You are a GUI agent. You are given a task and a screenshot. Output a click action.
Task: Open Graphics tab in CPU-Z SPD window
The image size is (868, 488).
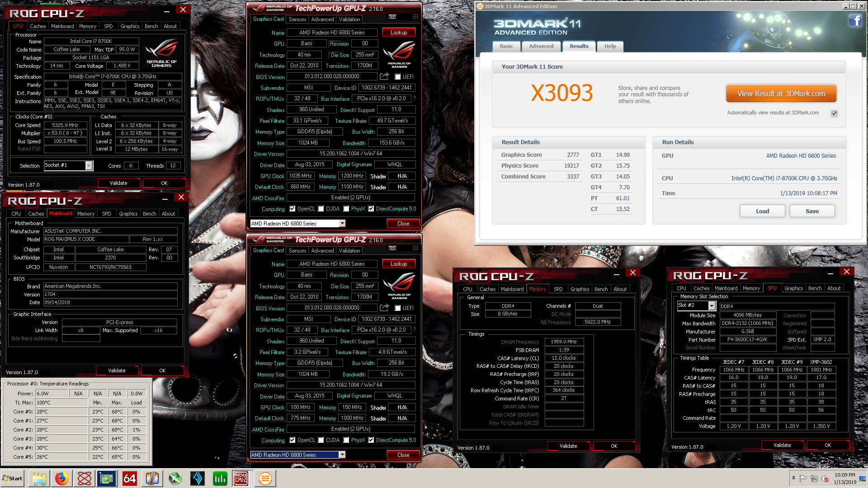click(x=793, y=288)
